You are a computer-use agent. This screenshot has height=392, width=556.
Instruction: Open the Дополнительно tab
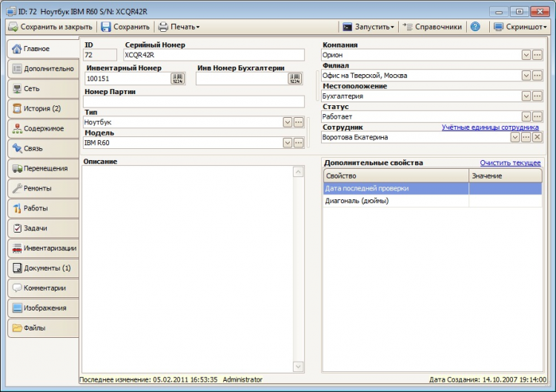tap(43, 69)
